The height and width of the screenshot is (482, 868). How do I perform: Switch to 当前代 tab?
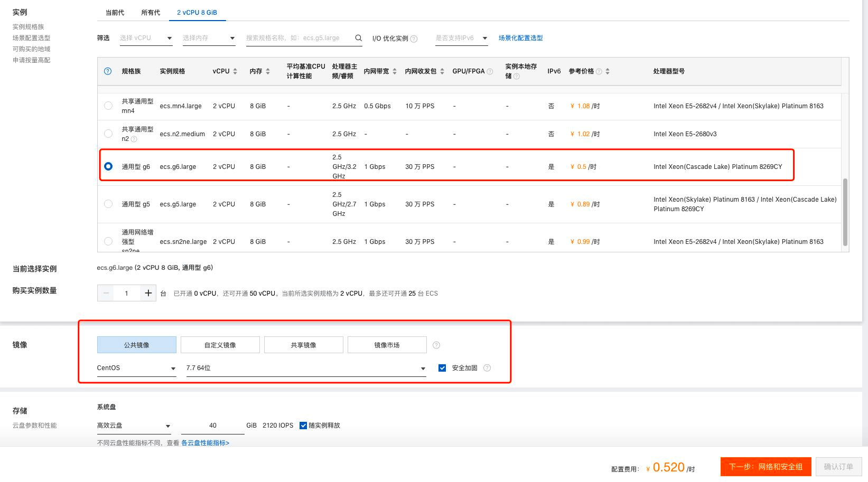pos(115,13)
